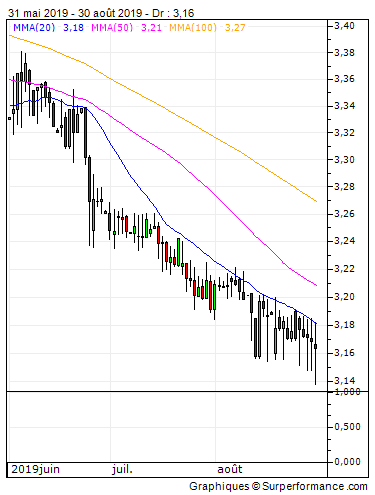Click the last red candlestick at right
The width and height of the screenshot is (375, 495).
(x=316, y=347)
